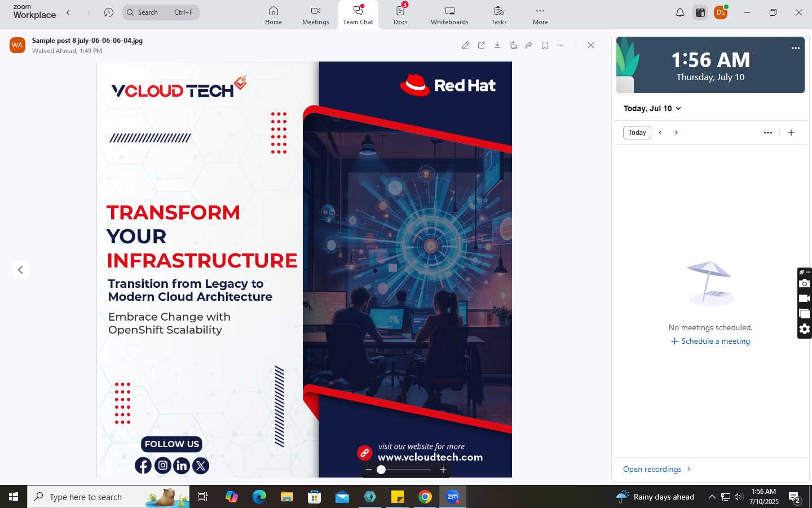The image size is (812, 508).
Task: Click the Windows taskbar search box
Action: [x=108, y=497]
